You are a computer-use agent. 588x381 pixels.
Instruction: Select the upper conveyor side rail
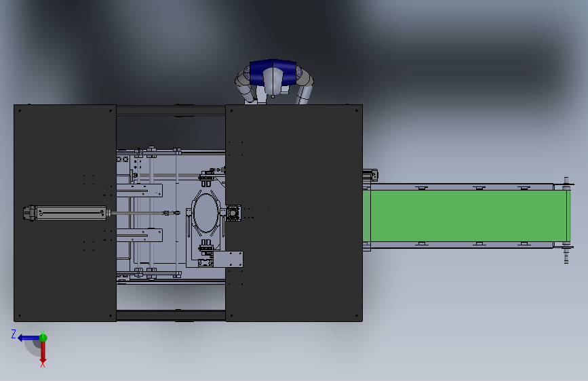click(461, 186)
